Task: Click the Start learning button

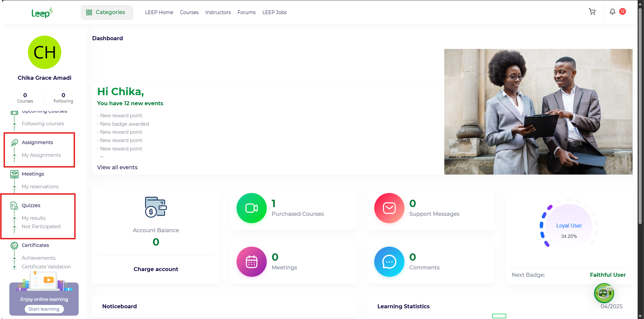Action: [x=44, y=309]
